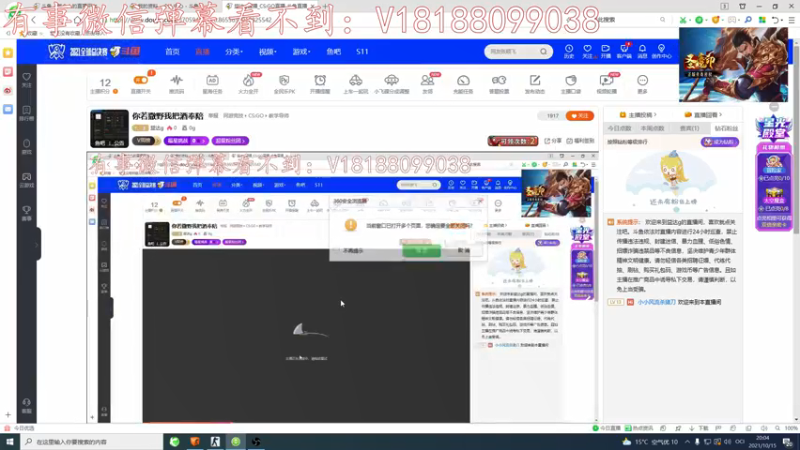Tick the 不再提示 checkbox in dialog
The height and width of the screenshot is (450, 800).
[x=337, y=251]
